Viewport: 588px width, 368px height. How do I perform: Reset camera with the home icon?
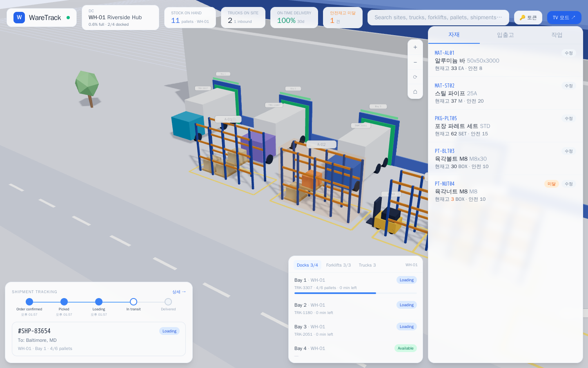[415, 92]
